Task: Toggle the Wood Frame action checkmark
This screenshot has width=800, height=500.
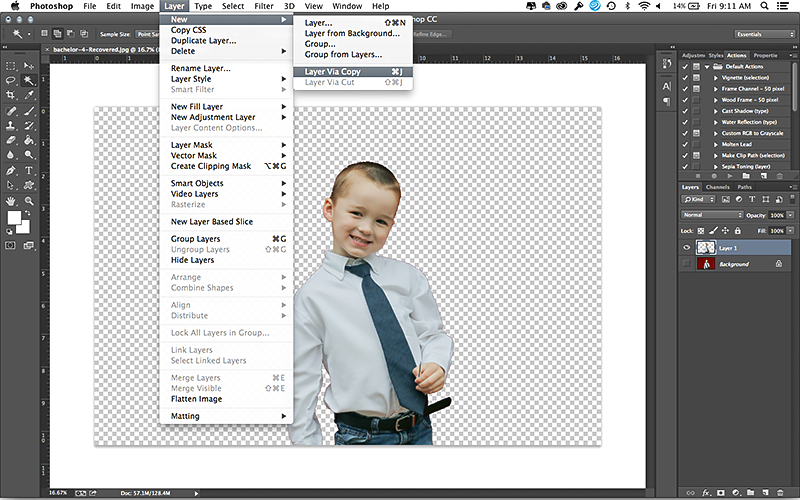Action: pos(685,100)
